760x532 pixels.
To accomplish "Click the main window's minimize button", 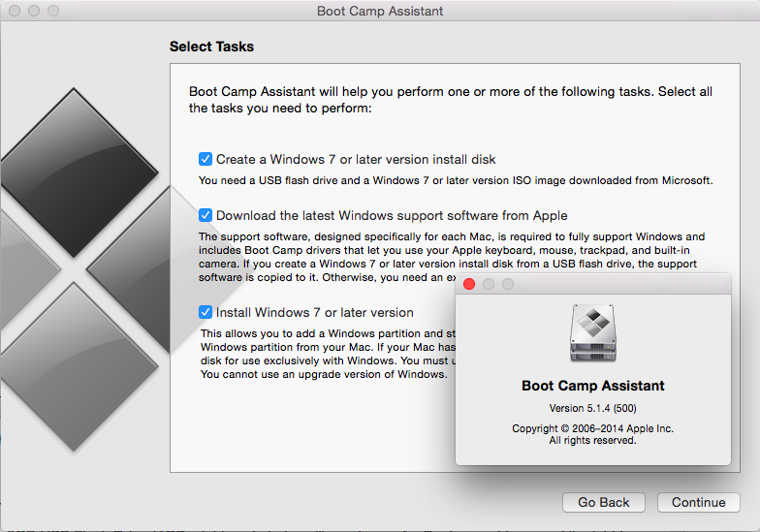I will [34, 10].
